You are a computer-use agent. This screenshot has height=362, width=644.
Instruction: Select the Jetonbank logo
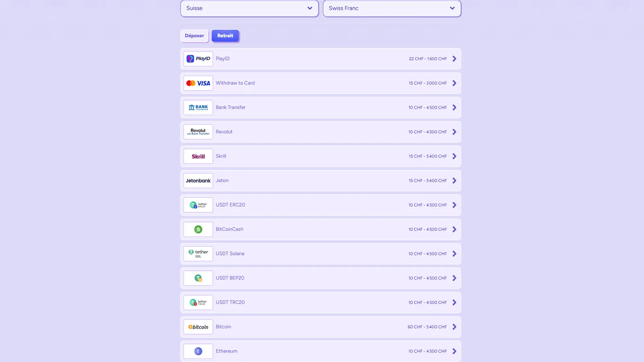point(198,181)
